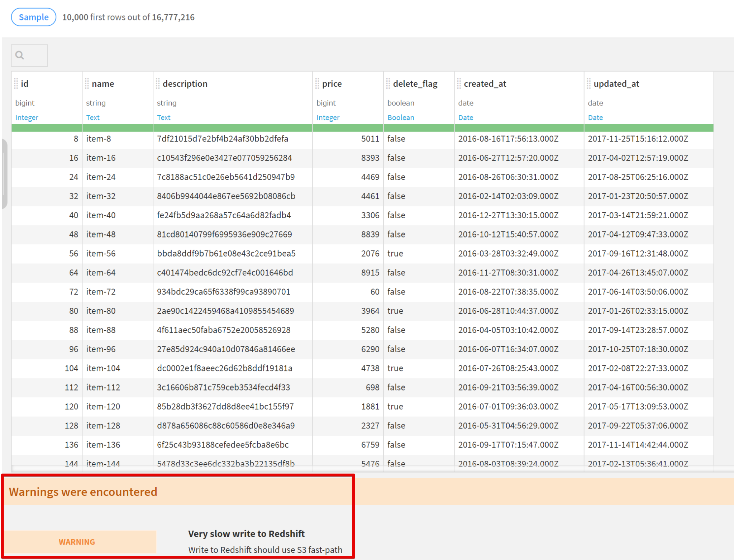Click the search magnifier icon
Image resolution: width=734 pixels, height=560 pixels.
(20, 55)
